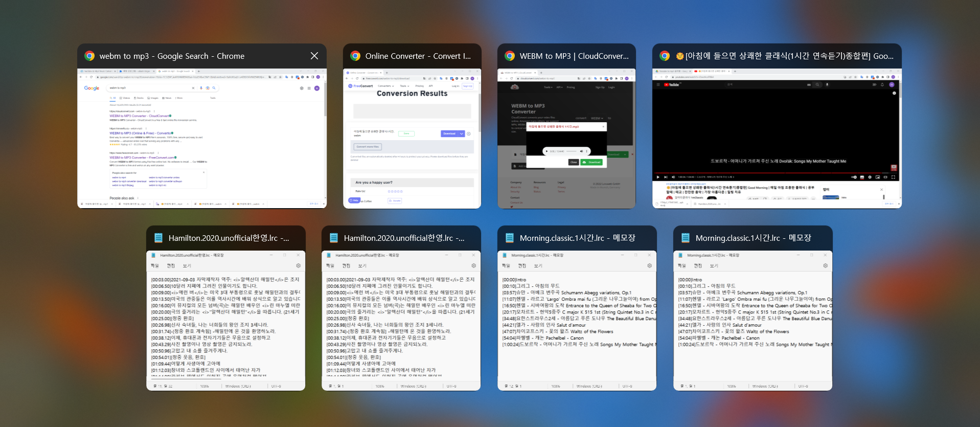Open Google apps grid icon

click(x=309, y=88)
